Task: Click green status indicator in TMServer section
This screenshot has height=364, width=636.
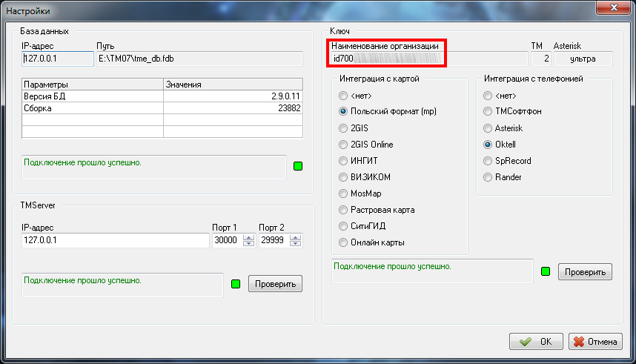Action: pyautogui.click(x=236, y=284)
